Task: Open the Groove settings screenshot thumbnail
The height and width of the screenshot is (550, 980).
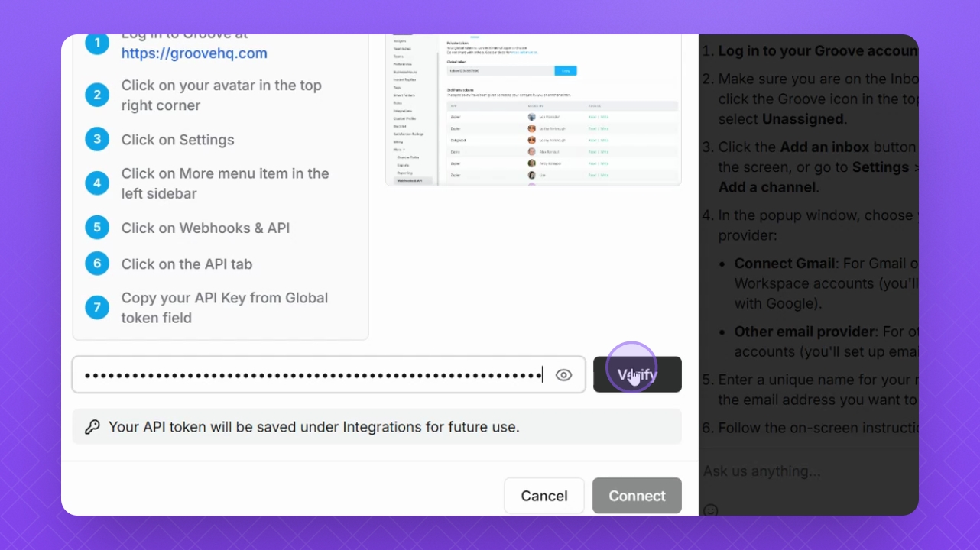Action: (x=534, y=109)
